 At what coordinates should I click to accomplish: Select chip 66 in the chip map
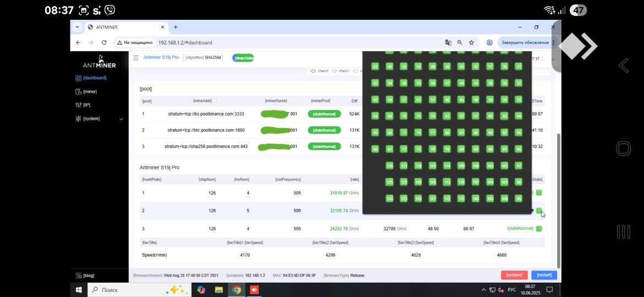point(375,149)
